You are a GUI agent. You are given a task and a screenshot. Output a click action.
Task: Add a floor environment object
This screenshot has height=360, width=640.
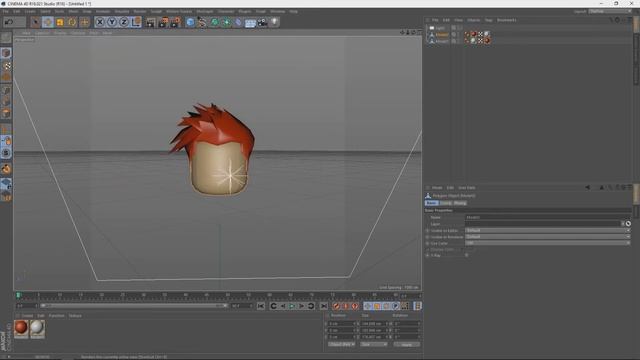[x=250, y=22]
